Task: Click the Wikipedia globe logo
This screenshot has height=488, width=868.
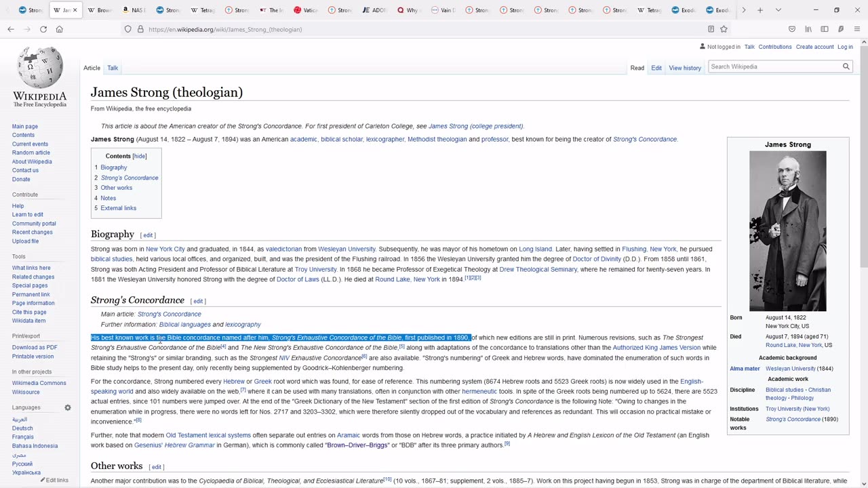Action: tap(40, 68)
